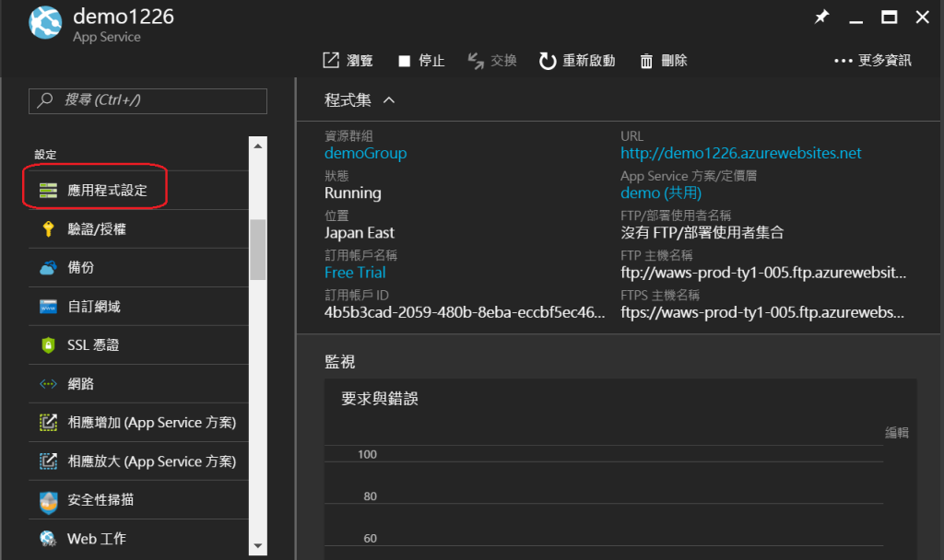This screenshot has height=560, width=944.
Task: Open the 網路 networking menu item
Action: click(x=80, y=384)
